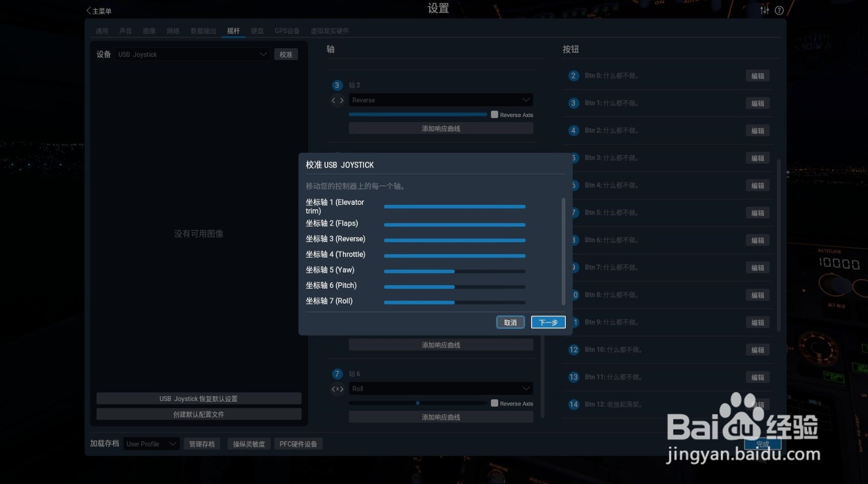The height and width of the screenshot is (484, 868).
Task: Click number 2 badge beside Btn 0
Action: pyautogui.click(x=573, y=75)
